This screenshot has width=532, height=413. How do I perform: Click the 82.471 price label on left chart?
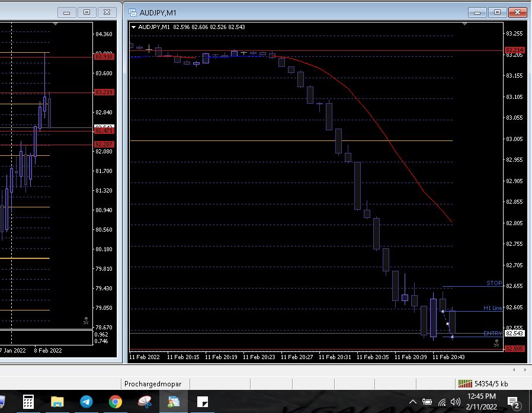[104, 130]
